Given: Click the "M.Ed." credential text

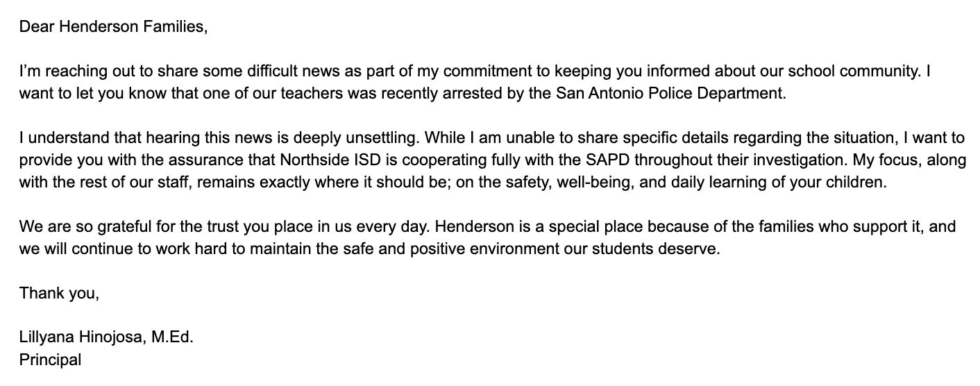Looking at the screenshot, I should [172, 338].
